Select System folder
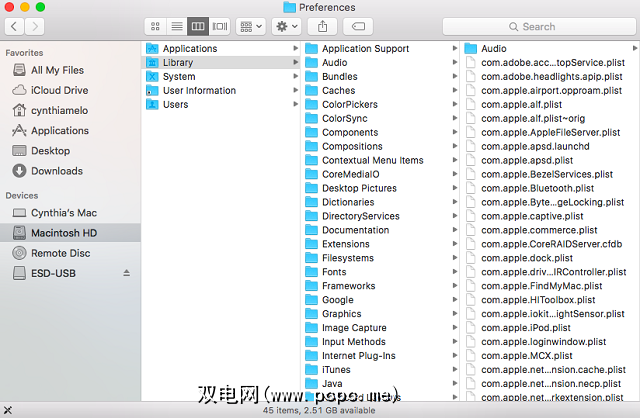This screenshot has width=640, height=418. tap(220, 76)
